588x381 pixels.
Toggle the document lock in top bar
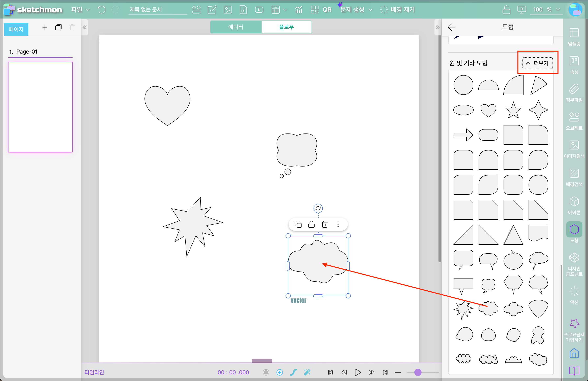(506, 10)
